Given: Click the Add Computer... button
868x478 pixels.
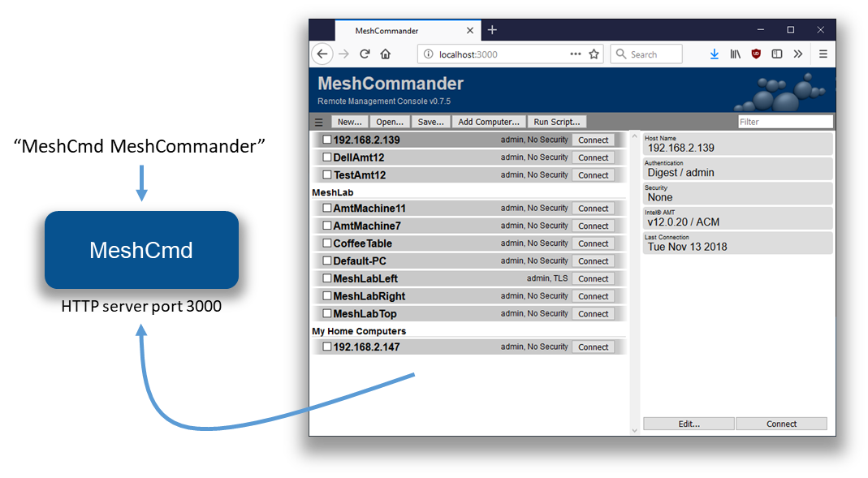Looking at the screenshot, I should click(x=489, y=122).
